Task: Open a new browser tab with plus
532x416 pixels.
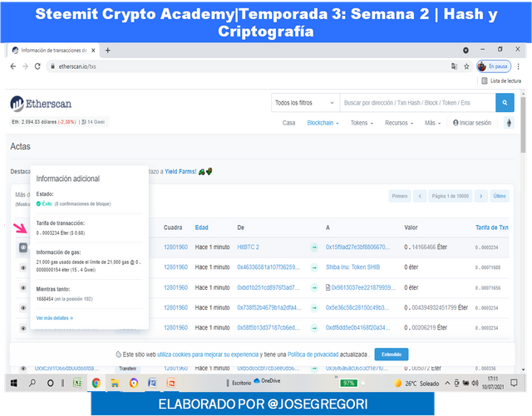Action: [x=108, y=51]
